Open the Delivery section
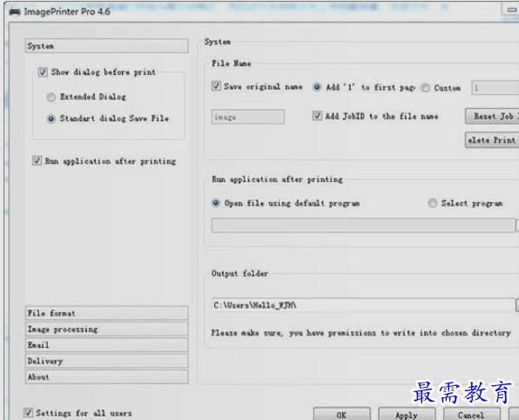This screenshot has width=519, height=420. [x=106, y=361]
